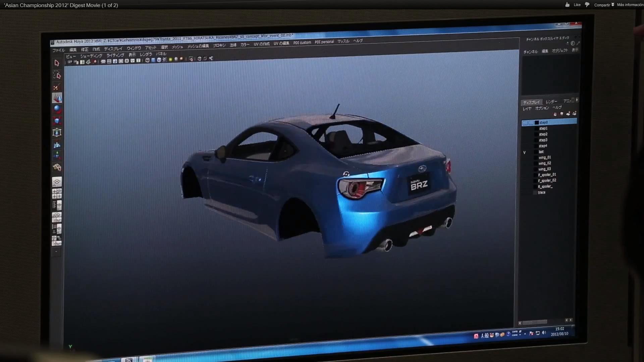This screenshot has width=644, height=362.
Task: Toggle display type box of step0 layer
Action: pyautogui.click(x=531, y=123)
